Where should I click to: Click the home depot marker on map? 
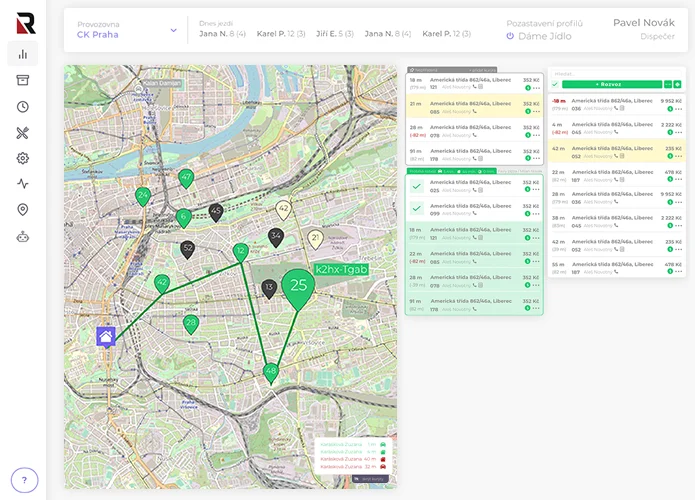(x=106, y=336)
